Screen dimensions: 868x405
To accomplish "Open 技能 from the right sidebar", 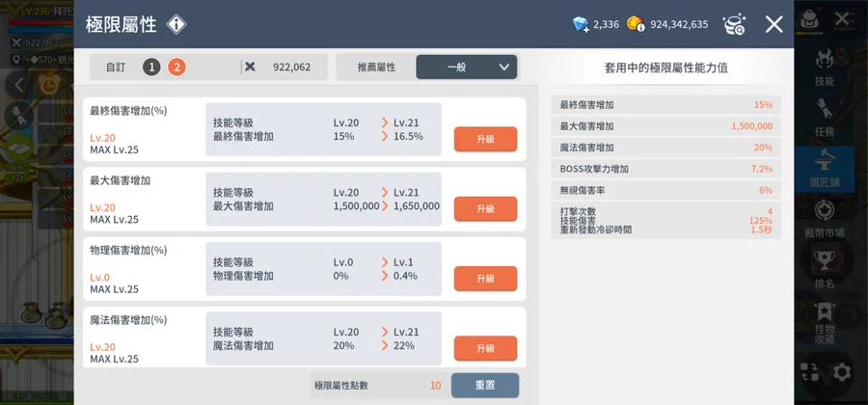I will 825,67.
